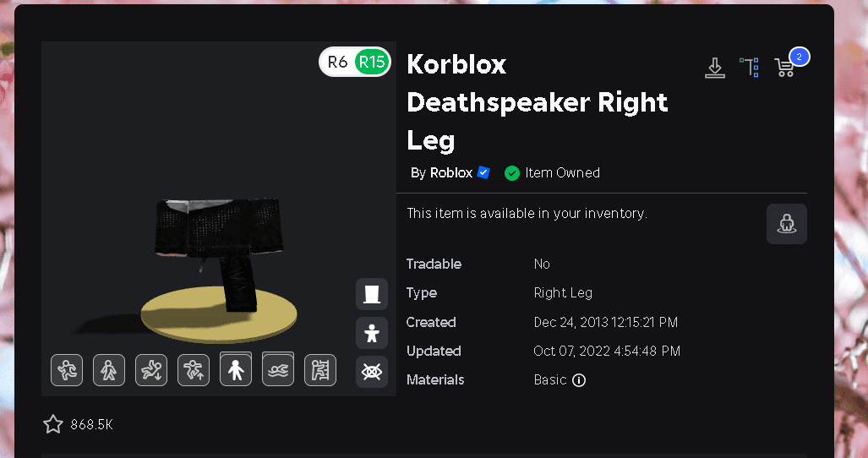This screenshot has height=458, width=868.
Task: Toggle the crossed-out eye visibility button
Action: click(372, 372)
